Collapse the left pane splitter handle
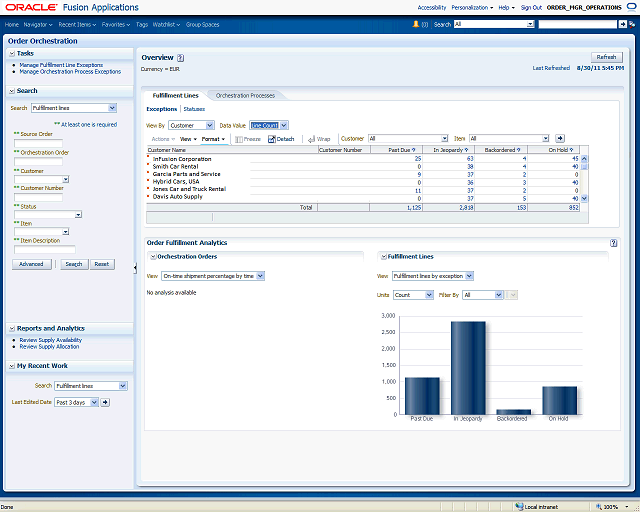The width and height of the screenshot is (640, 512). click(x=135, y=267)
